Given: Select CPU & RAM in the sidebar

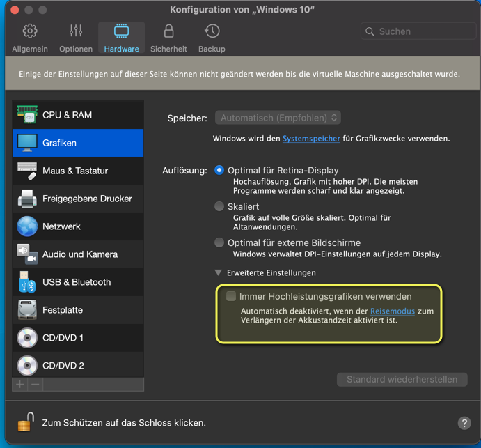Looking at the screenshot, I should pyautogui.click(x=78, y=114).
